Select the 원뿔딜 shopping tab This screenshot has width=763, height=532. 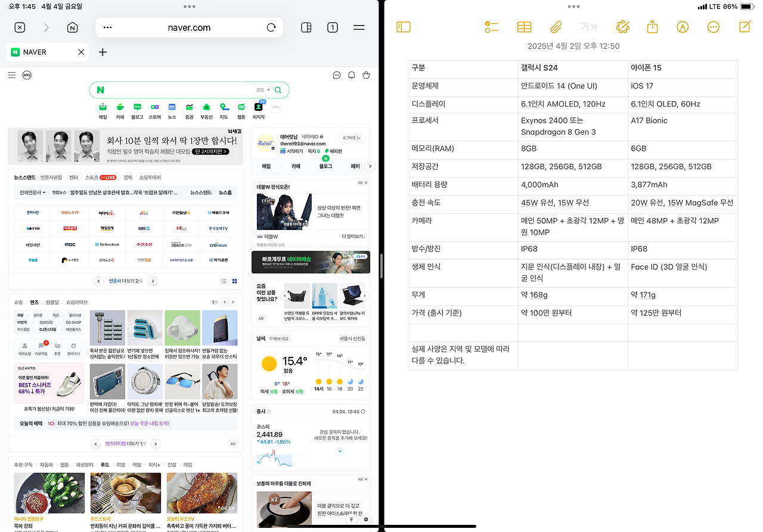52,302
